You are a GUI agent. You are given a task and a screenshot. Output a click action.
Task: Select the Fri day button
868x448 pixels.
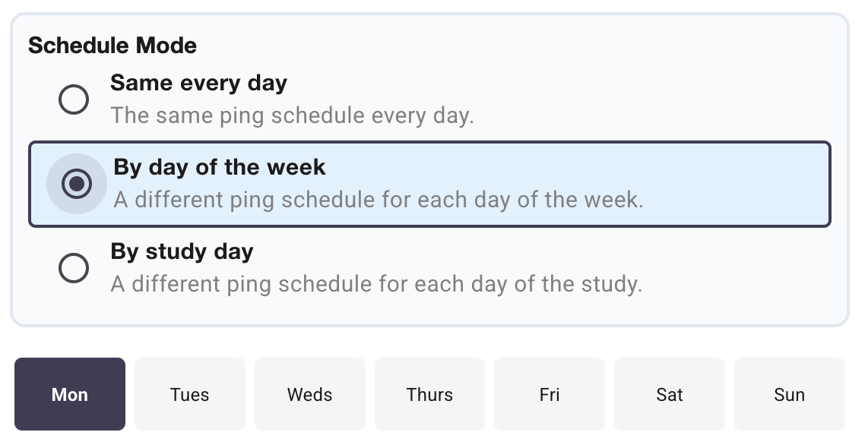(x=549, y=394)
